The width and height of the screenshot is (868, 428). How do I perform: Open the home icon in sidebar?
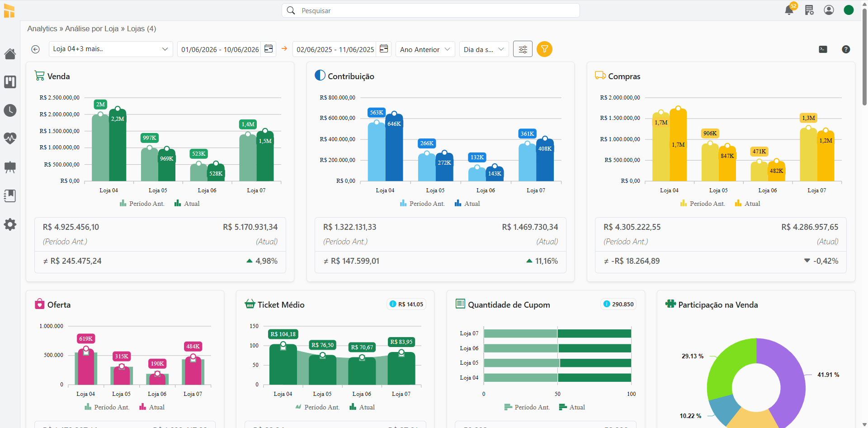click(x=10, y=54)
